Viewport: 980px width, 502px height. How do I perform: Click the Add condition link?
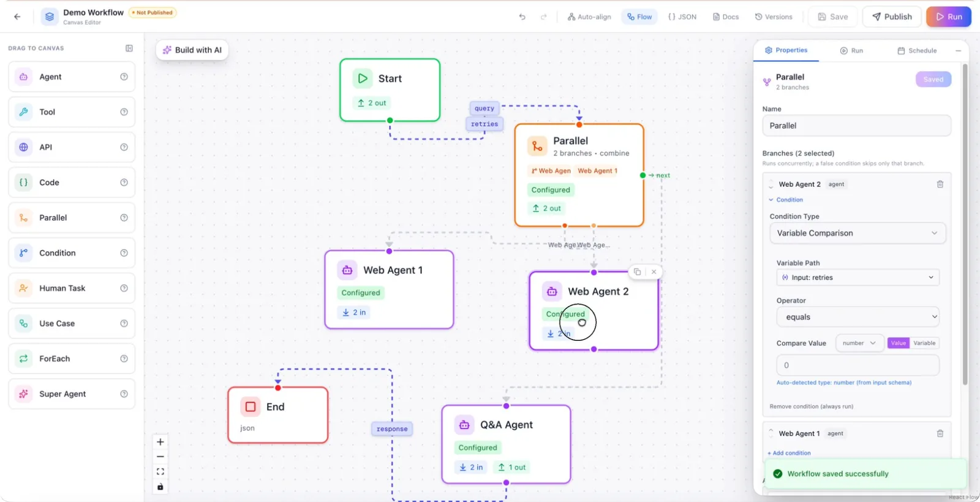pyautogui.click(x=789, y=453)
